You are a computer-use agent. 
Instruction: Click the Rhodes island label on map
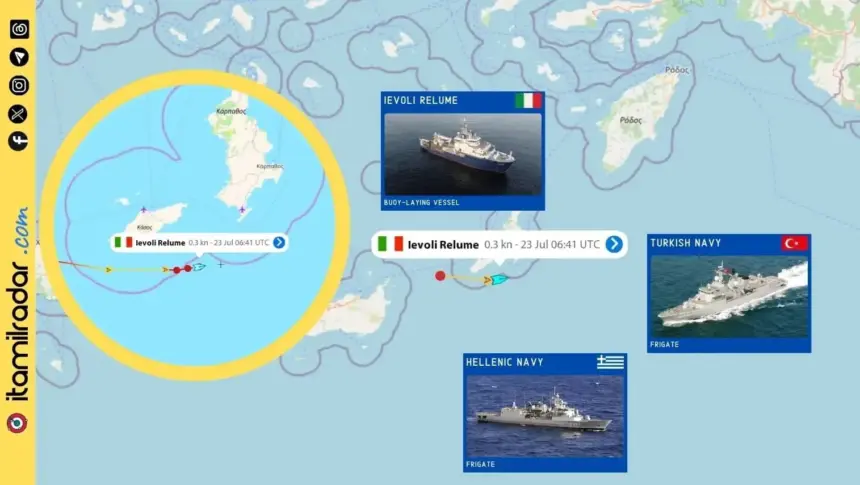coord(631,120)
